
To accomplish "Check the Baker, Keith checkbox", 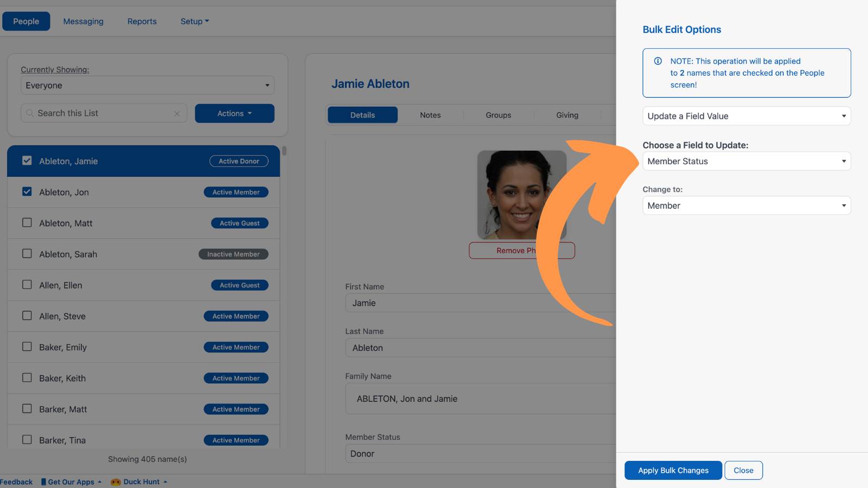I will coord(27,377).
